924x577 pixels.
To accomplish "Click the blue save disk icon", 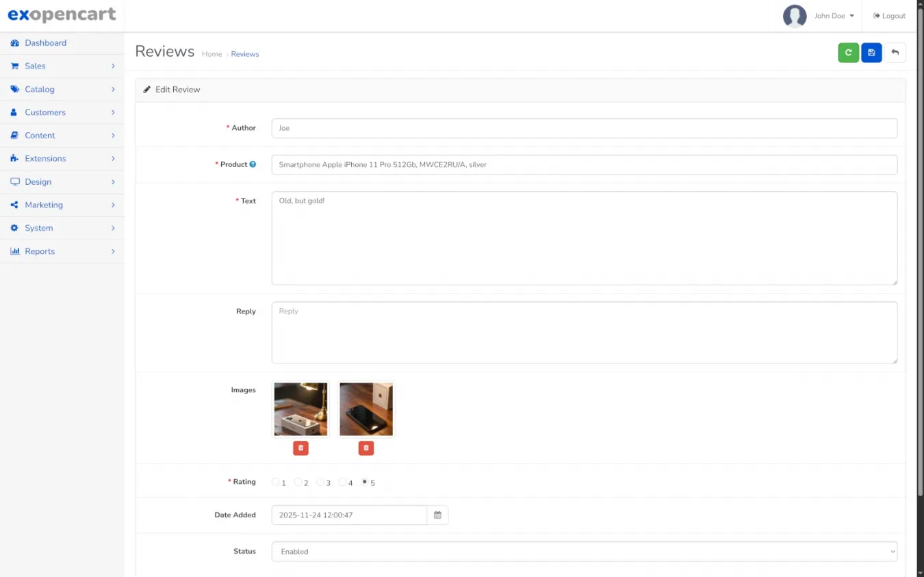I will [x=871, y=53].
